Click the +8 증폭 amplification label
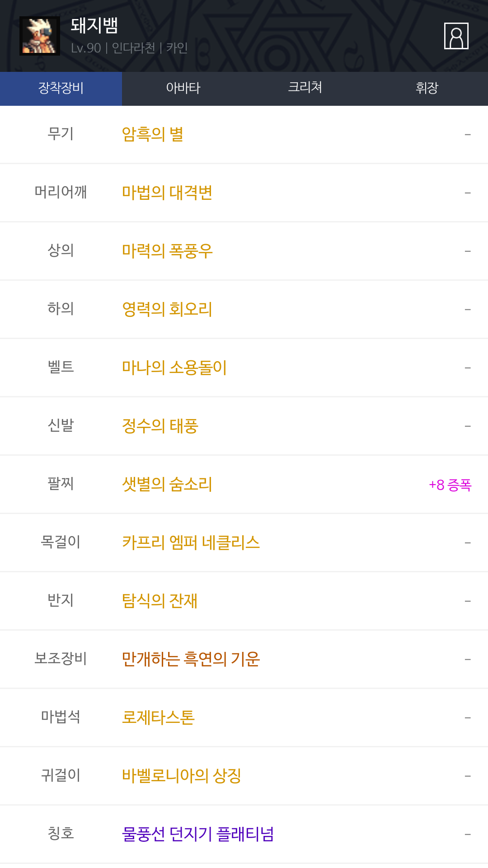 coord(450,485)
